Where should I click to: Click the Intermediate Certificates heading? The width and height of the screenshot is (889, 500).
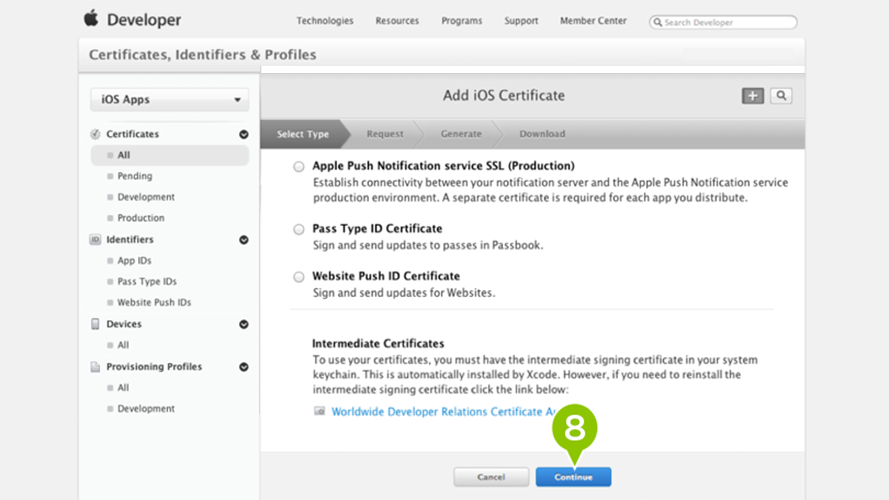[378, 343]
